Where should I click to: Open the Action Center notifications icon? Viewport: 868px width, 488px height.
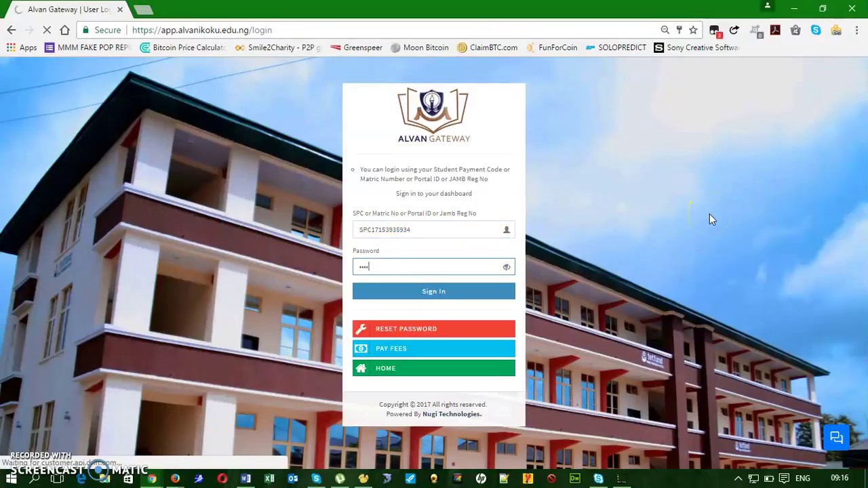[x=784, y=479]
